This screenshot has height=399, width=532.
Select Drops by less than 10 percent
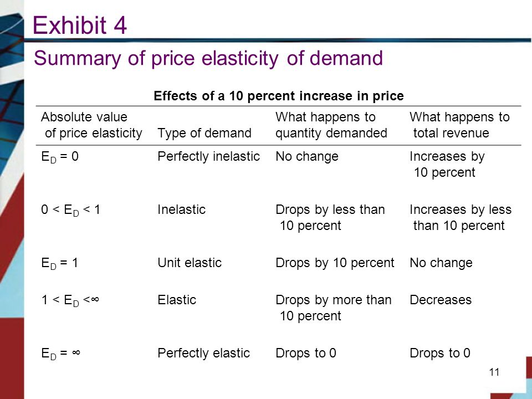coord(330,217)
